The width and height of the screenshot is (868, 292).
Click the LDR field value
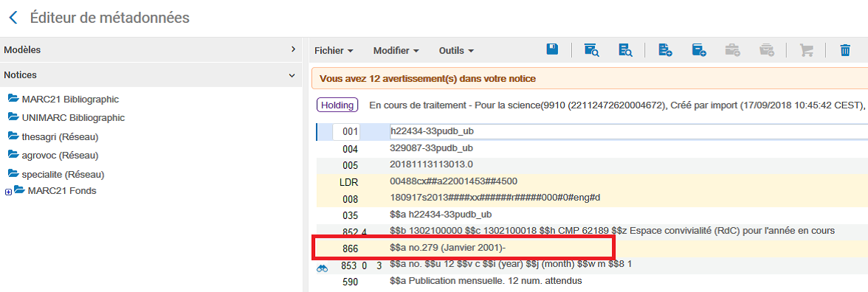tap(454, 181)
